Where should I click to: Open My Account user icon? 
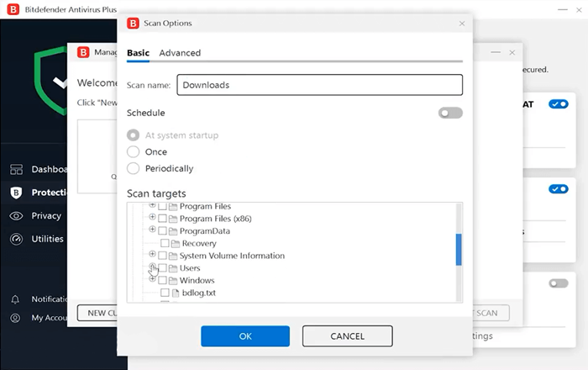tap(15, 318)
